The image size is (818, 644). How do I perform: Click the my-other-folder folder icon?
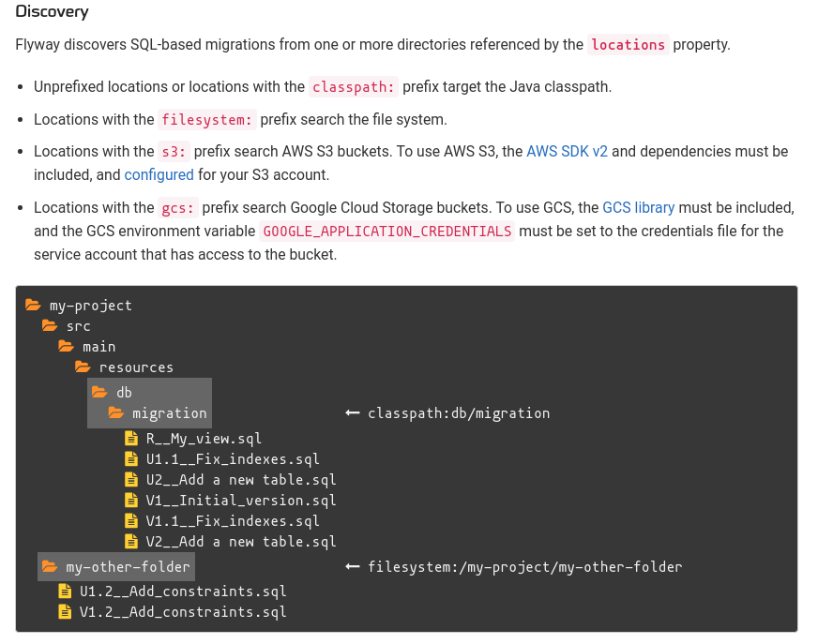tap(50, 566)
